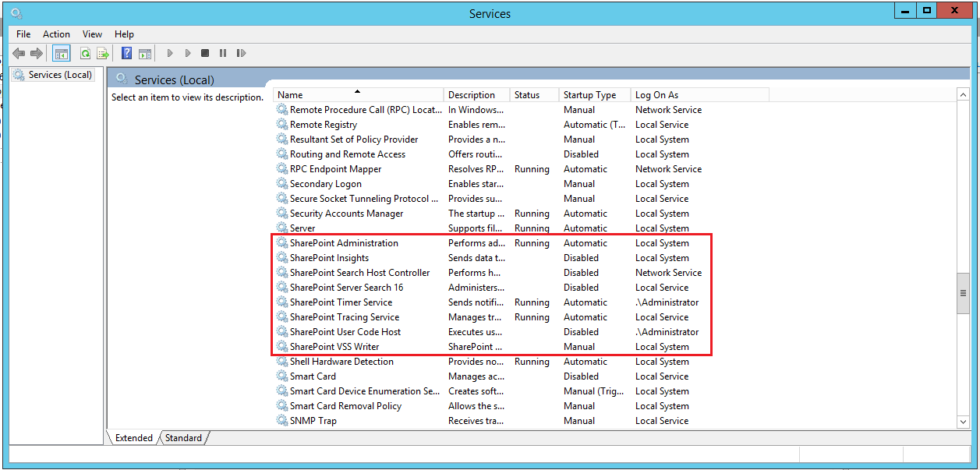Open Help with the blue question mark icon
Viewport: 980px width, 470px height.
tap(126, 53)
